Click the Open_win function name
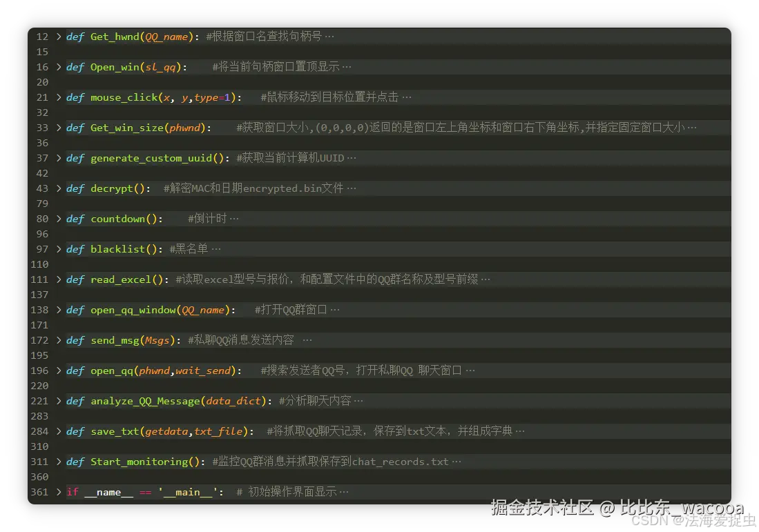Image resolution: width=759 pixels, height=532 pixels. coord(115,67)
